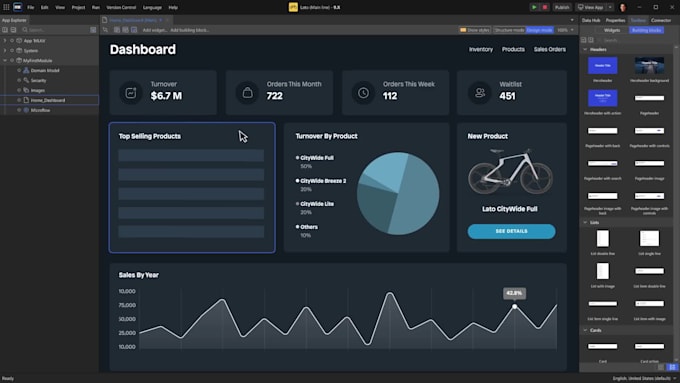Select Home_Dashboard in App Explorer tree

[49, 100]
